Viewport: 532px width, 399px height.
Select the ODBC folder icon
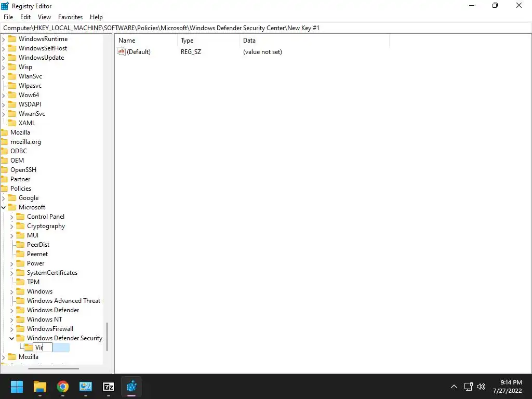(x=4, y=151)
